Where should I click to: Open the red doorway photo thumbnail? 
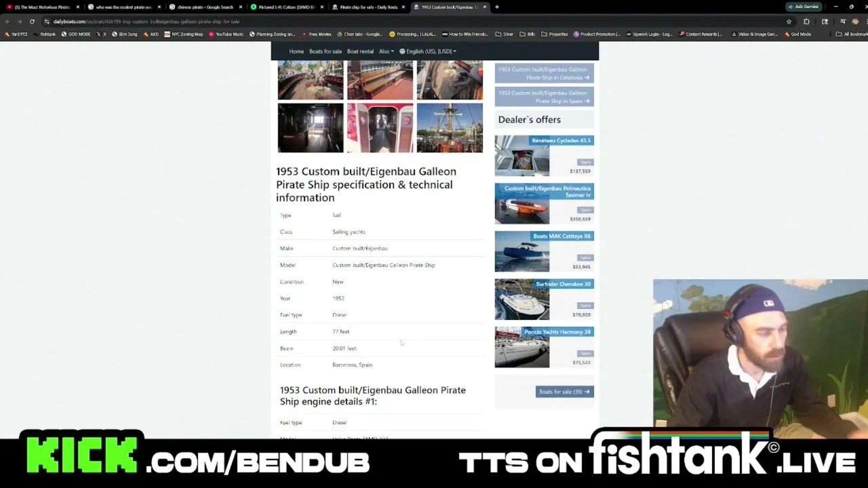380,127
